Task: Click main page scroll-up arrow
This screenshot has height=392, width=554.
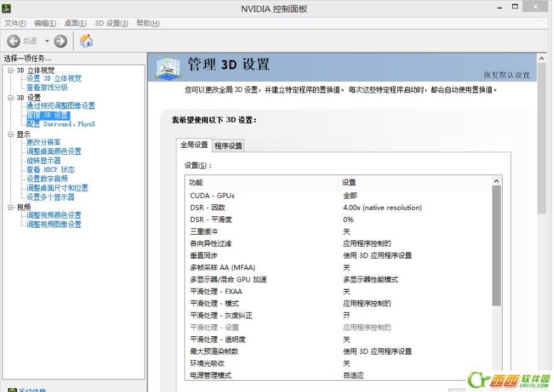Action: click(x=541, y=58)
